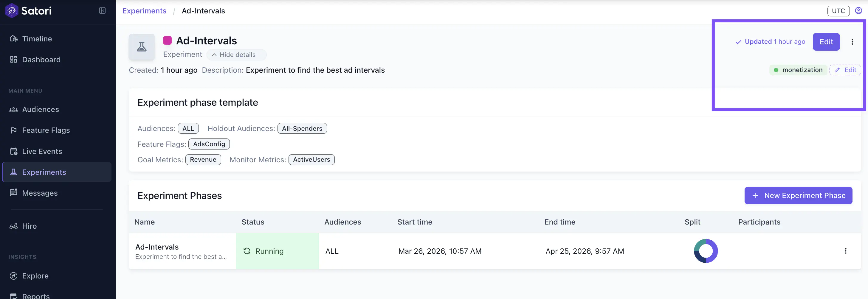
Task: Click the pink Ad-Intervals color swatch
Action: (x=167, y=41)
